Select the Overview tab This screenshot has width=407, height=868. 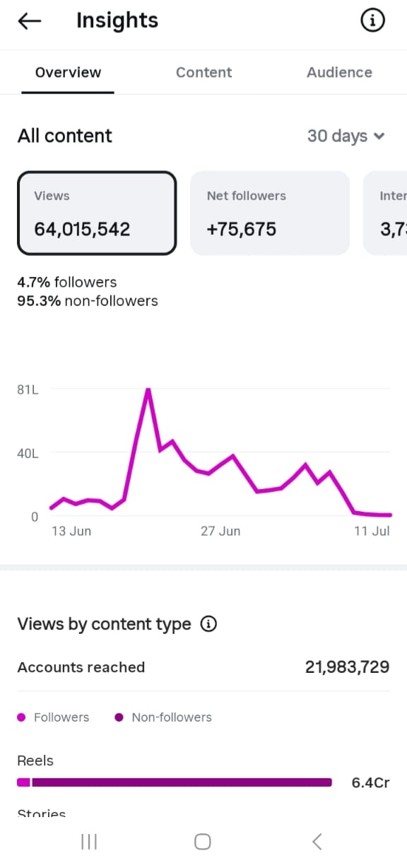click(68, 72)
